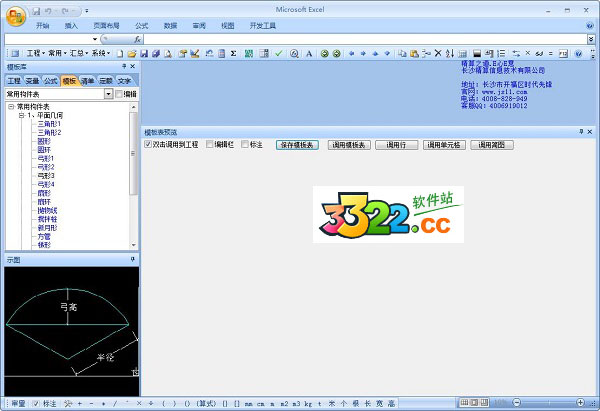Click the undo arrow in title bar

50,9
